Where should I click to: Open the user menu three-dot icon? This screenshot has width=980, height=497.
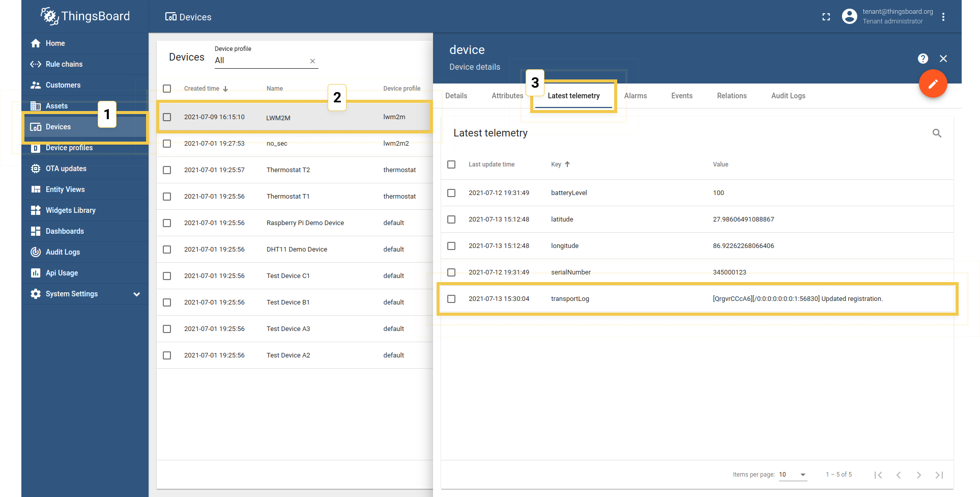tap(943, 17)
